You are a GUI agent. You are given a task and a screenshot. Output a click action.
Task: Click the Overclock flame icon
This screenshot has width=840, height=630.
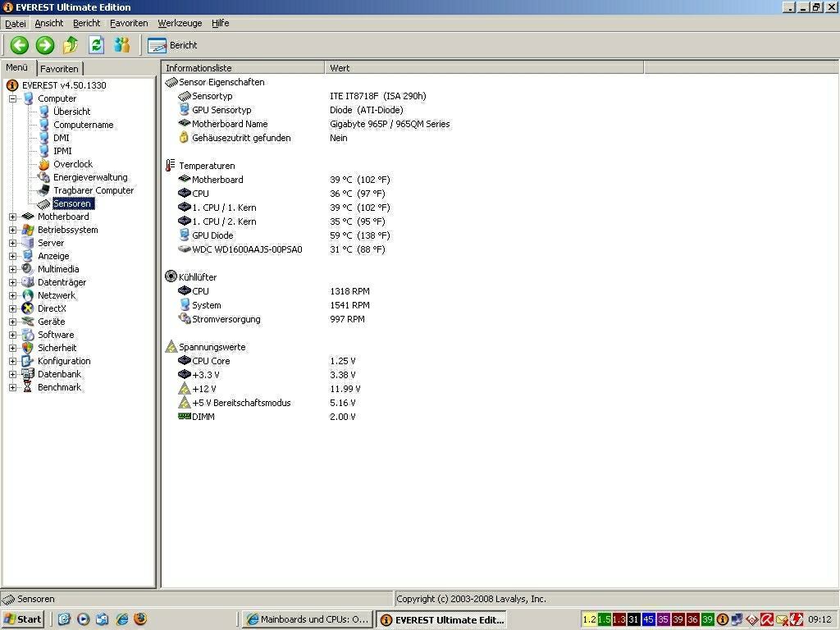coord(43,164)
